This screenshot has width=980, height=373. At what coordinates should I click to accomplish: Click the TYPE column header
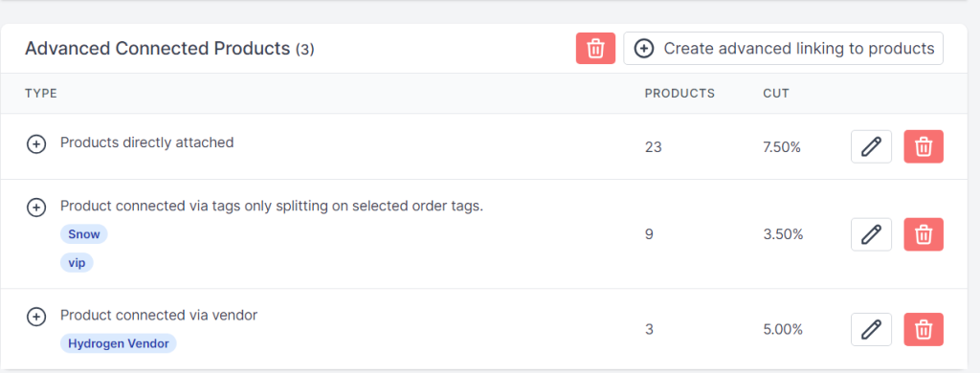tap(41, 94)
